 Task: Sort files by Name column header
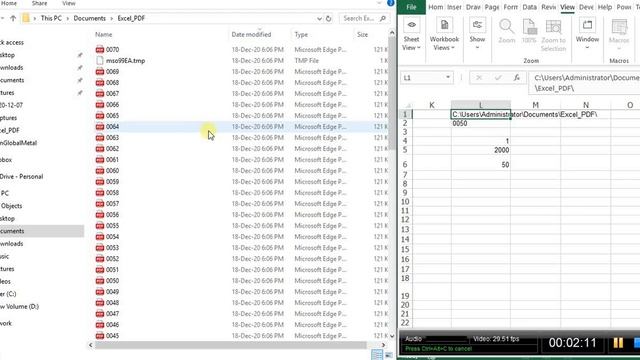tap(104, 35)
